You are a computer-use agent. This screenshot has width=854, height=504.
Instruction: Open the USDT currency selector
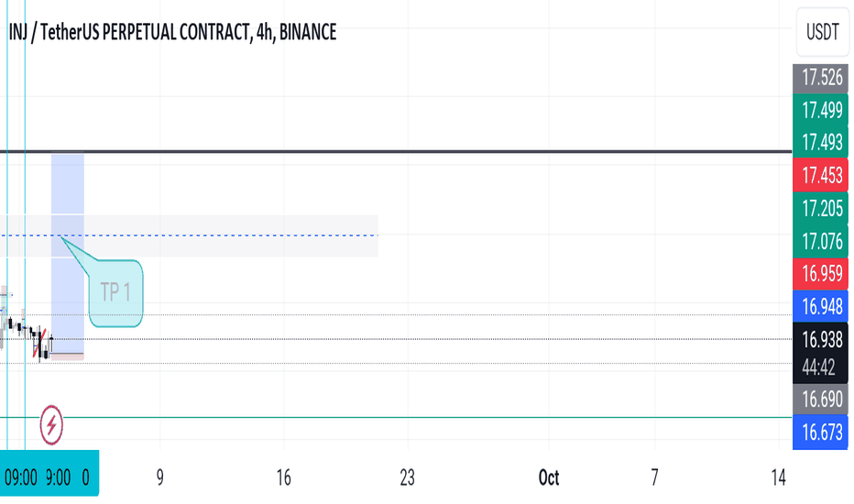point(823,31)
